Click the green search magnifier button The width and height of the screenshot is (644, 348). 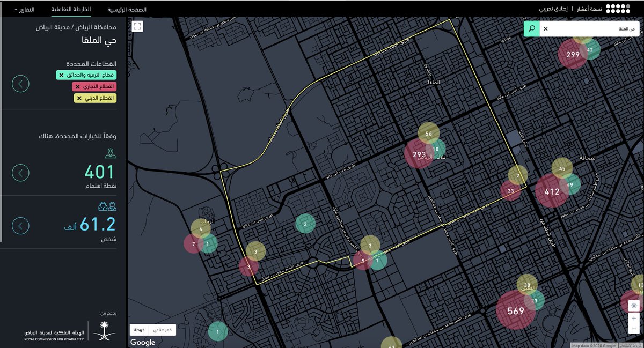pos(531,28)
